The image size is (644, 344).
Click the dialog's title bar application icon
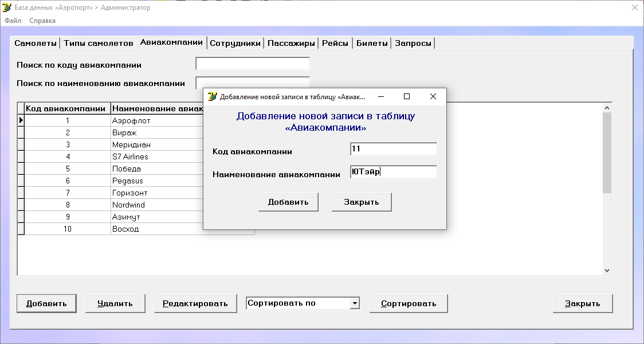(212, 96)
